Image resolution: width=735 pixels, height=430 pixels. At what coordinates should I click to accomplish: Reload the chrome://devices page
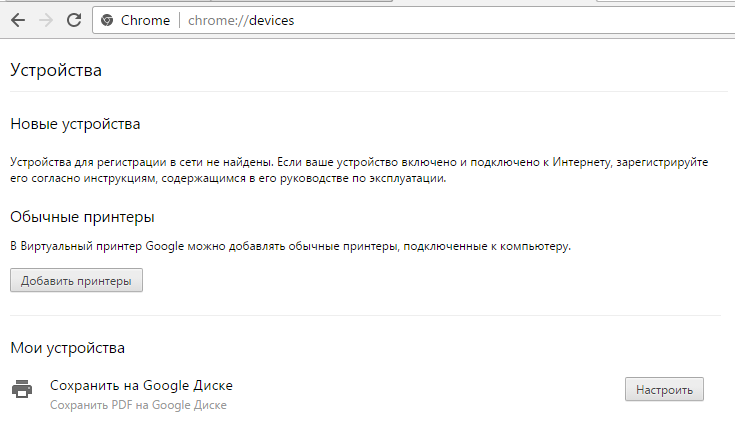coord(74,20)
